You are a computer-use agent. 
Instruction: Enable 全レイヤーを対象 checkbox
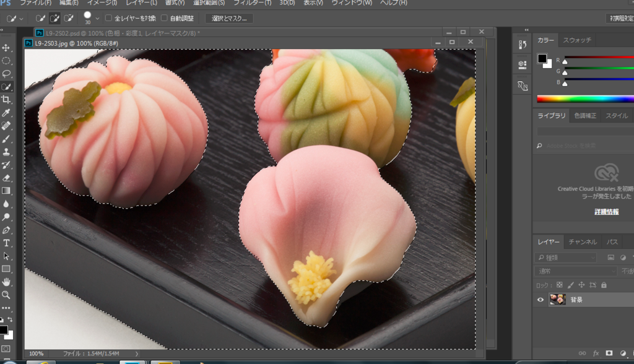point(108,18)
